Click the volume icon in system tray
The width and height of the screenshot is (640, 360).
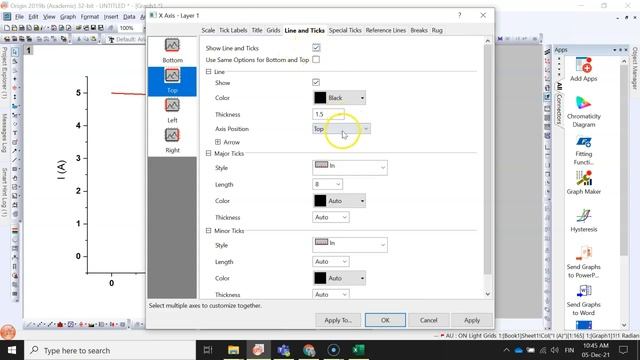click(554, 350)
